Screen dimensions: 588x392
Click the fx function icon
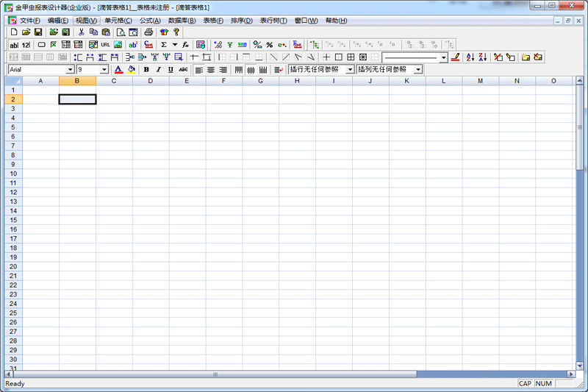pyautogui.click(x=185, y=45)
